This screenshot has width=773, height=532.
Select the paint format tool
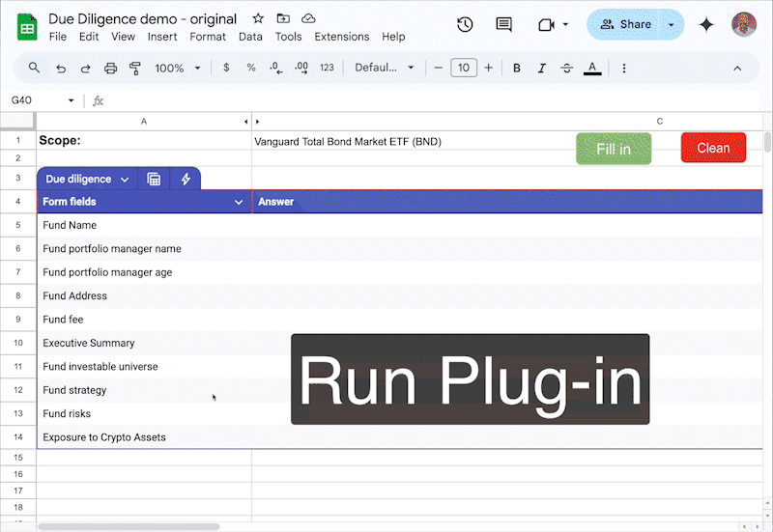pyautogui.click(x=135, y=69)
